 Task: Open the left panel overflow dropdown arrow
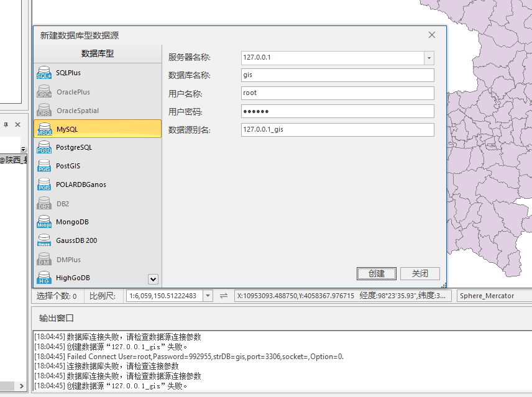[23, 149]
